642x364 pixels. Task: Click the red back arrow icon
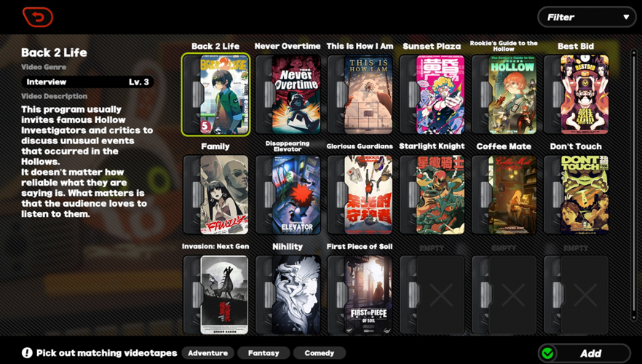37,17
